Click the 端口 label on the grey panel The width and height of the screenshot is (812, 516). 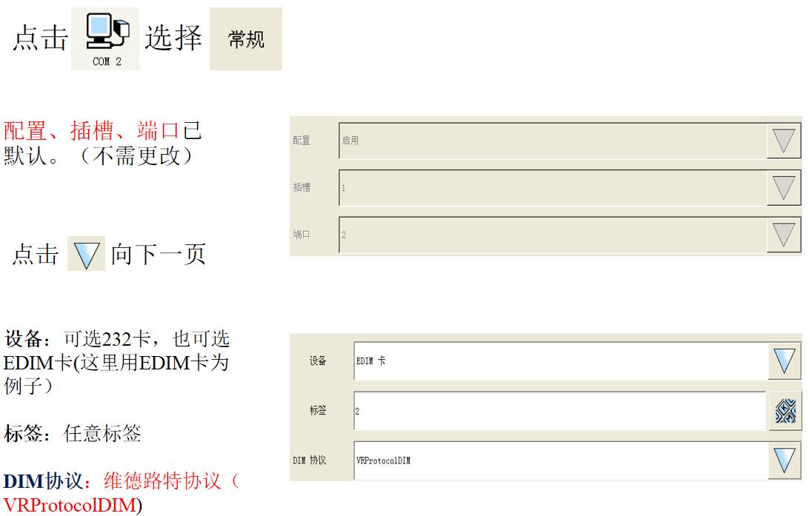click(x=302, y=235)
